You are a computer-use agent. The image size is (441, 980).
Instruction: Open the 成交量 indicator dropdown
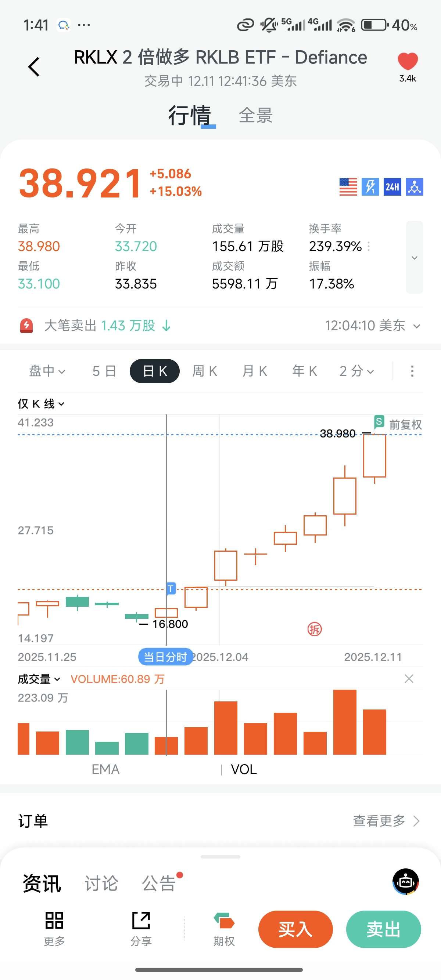(39, 679)
